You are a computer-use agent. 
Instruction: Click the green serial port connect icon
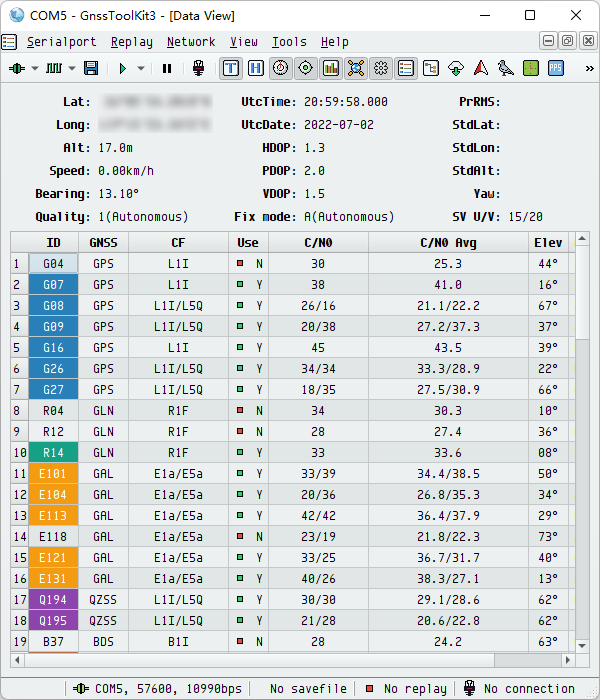(x=17, y=68)
